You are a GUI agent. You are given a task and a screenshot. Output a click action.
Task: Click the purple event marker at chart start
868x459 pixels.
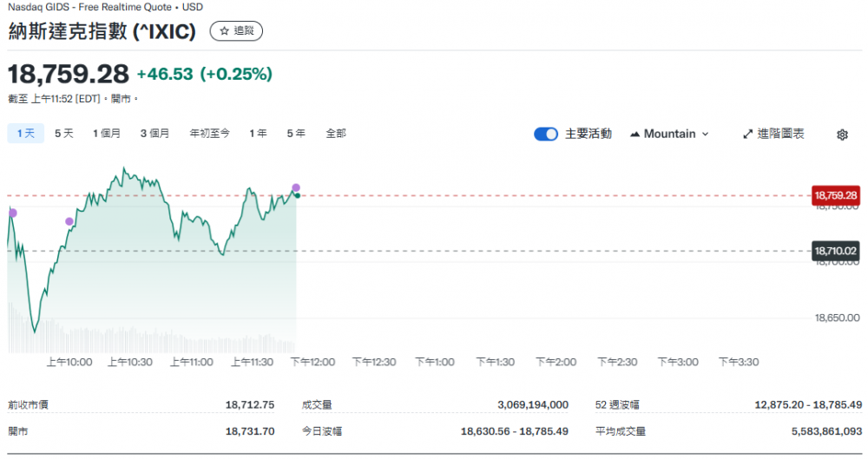[x=12, y=213]
